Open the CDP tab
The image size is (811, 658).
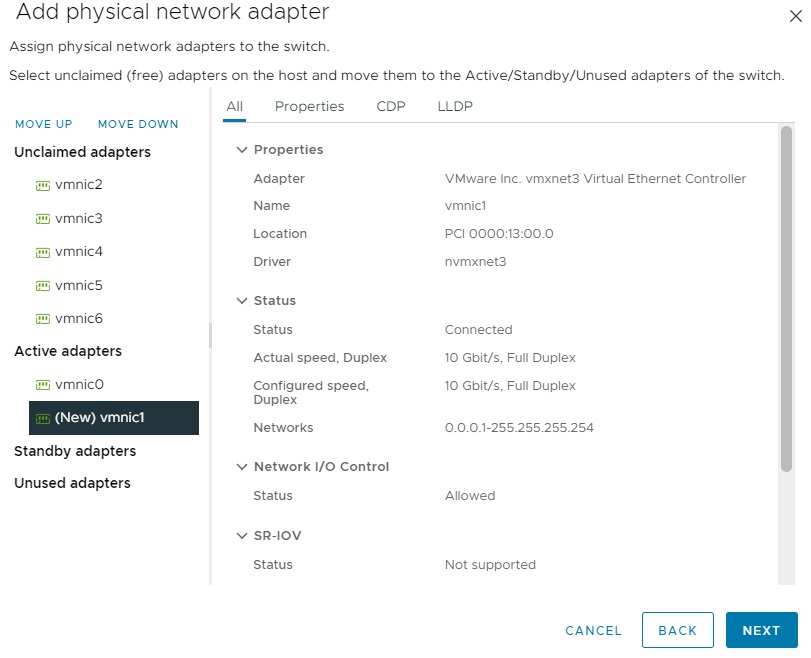pyautogui.click(x=391, y=107)
